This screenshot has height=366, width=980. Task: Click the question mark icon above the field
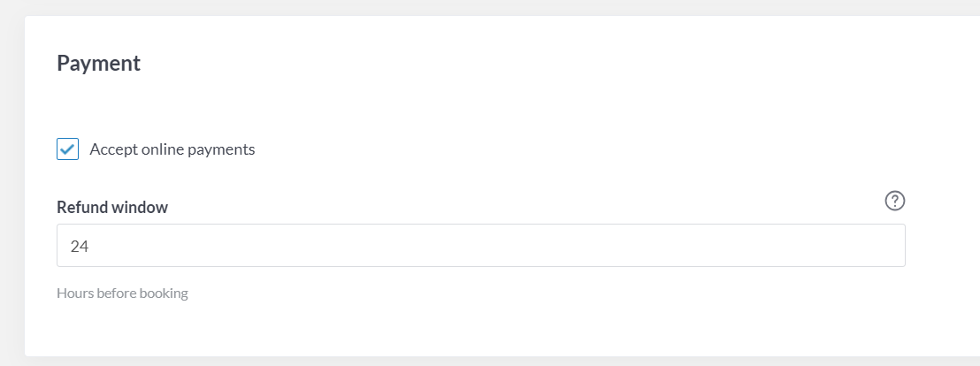pyautogui.click(x=895, y=201)
